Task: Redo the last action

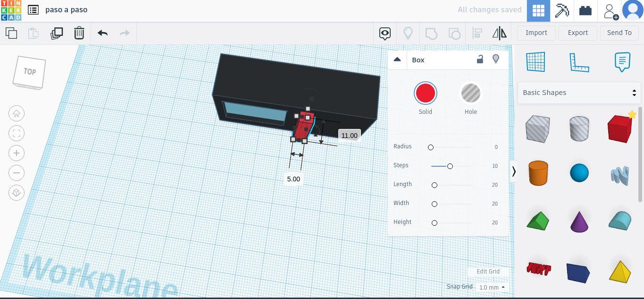Action: [x=125, y=33]
